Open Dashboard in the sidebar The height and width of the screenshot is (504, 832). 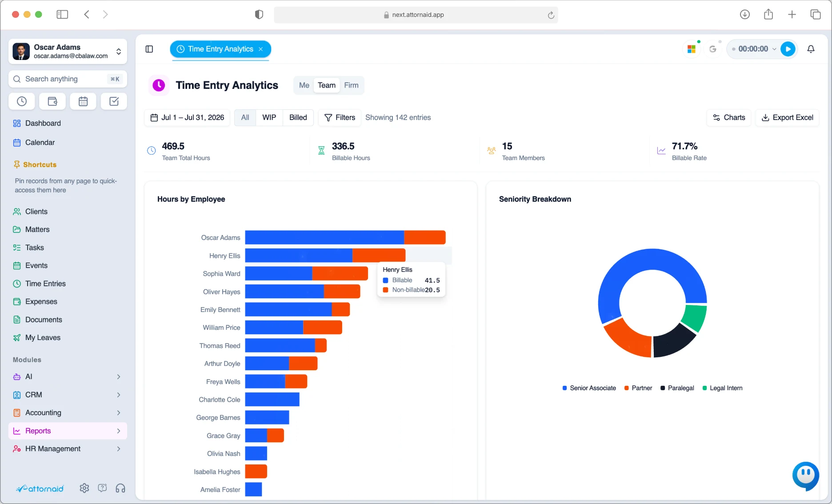click(x=68, y=123)
